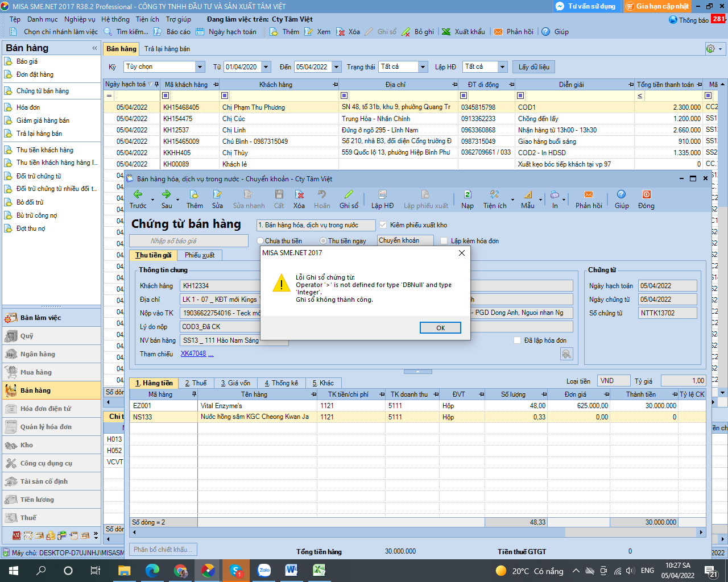The image size is (728, 582).
Task: Open the Nghiệp vụ menu
Action: point(80,19)
